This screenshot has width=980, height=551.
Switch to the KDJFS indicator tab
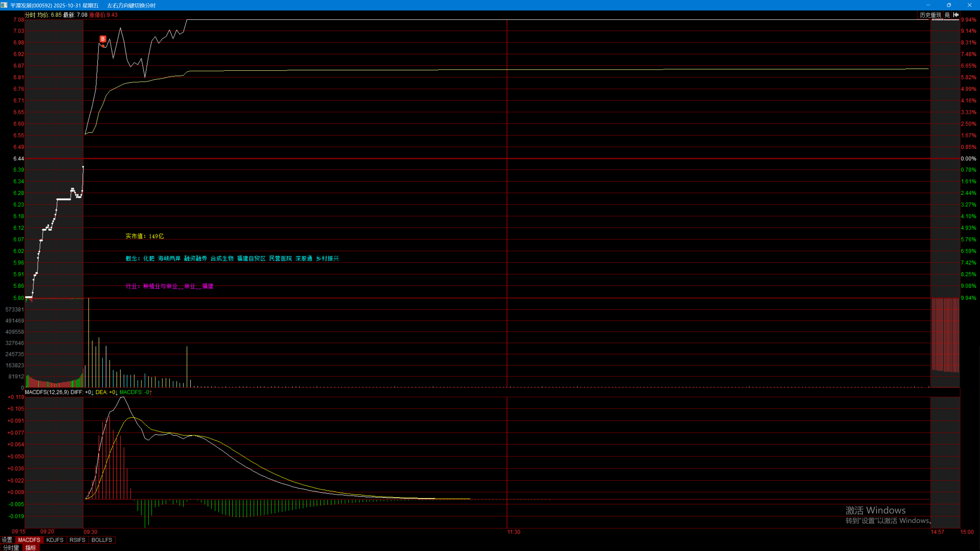coord(55,540)
